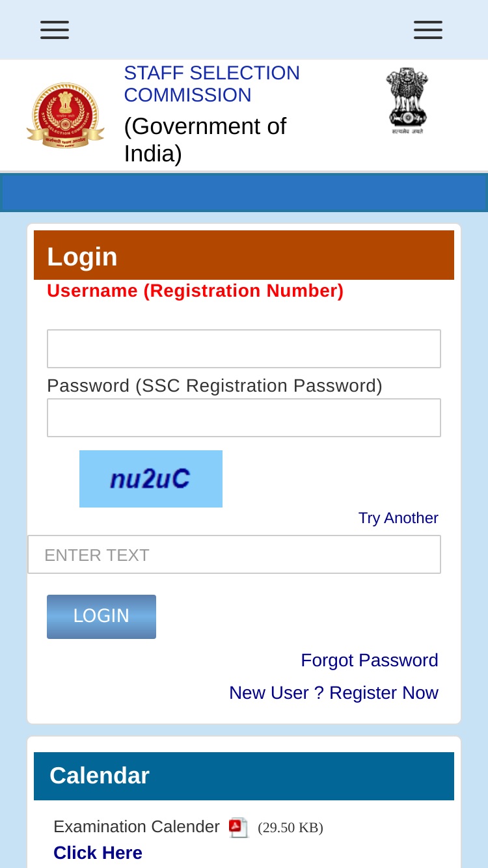The image size is (488, 868).
Task: Click the Indian national emblem image
Action: pos(407,100)
